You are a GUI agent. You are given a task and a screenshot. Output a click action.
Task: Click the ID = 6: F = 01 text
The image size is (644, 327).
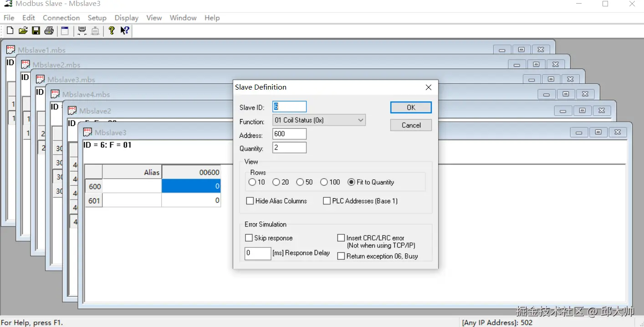click(x=107, y=145)
